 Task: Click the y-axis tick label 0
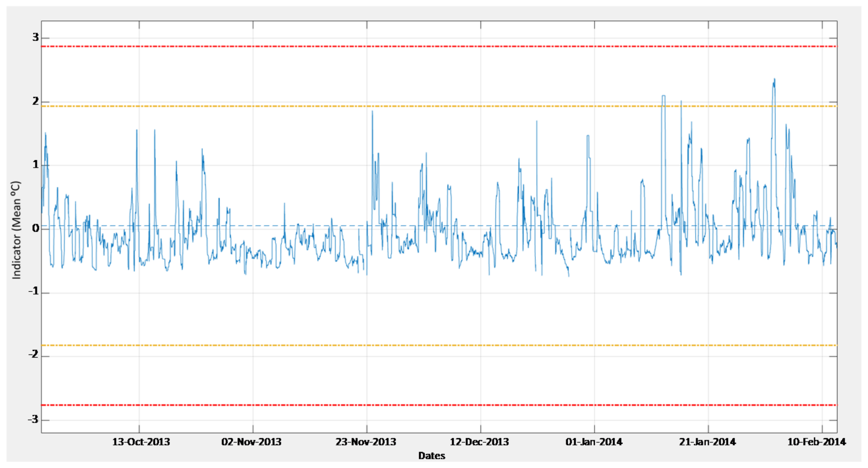(35, 229)
